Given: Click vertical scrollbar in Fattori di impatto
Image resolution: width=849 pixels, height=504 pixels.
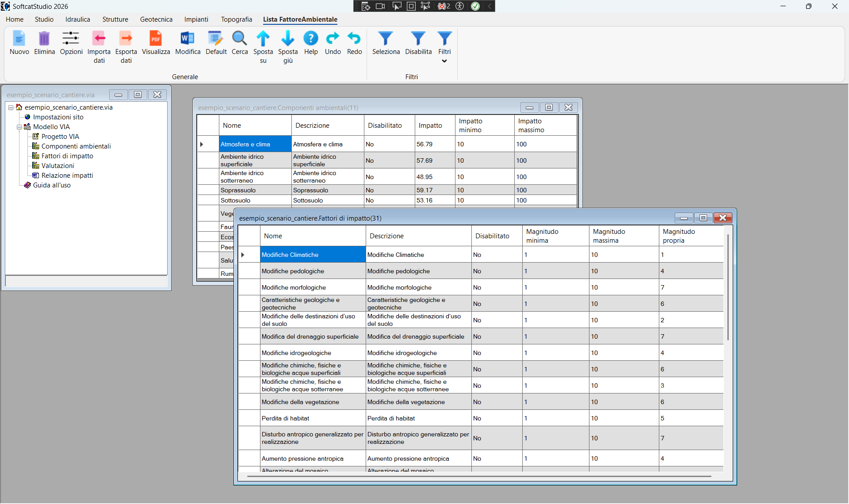Looking at the screenshot, I should pos(727,287).
